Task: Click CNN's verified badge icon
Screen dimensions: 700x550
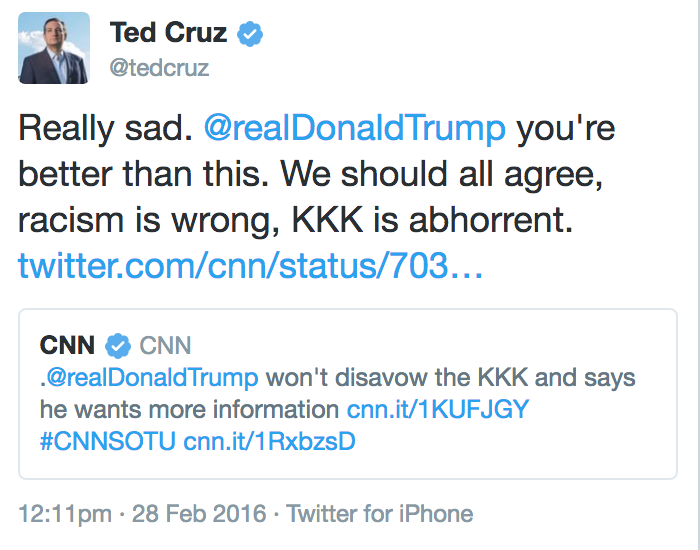Action: click(118, 346)
